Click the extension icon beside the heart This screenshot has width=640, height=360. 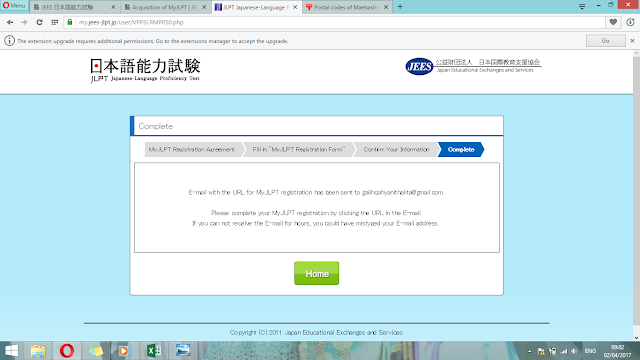(x=630, y=22)
